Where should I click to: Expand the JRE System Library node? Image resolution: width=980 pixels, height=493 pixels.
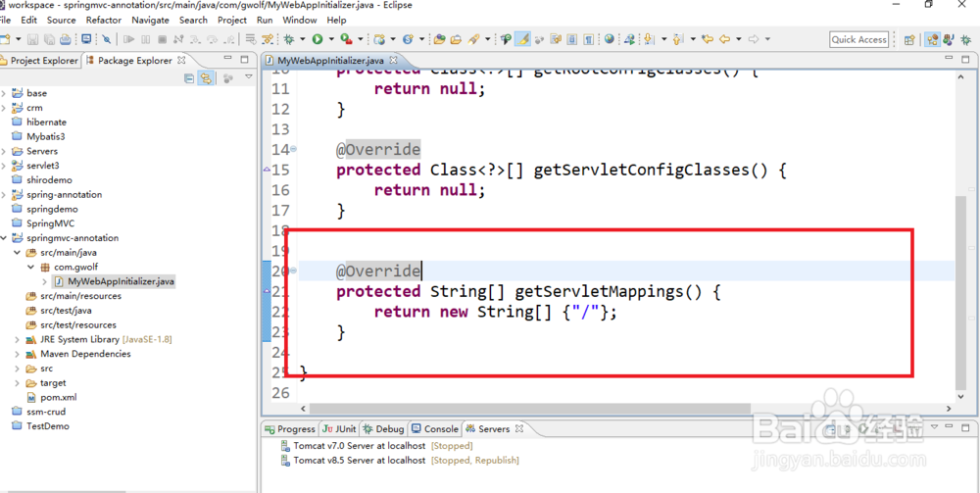[18, 339]
